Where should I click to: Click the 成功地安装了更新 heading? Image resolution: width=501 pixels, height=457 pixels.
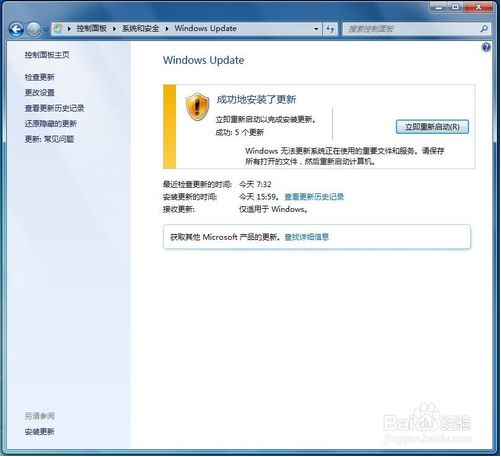[256, 99]
